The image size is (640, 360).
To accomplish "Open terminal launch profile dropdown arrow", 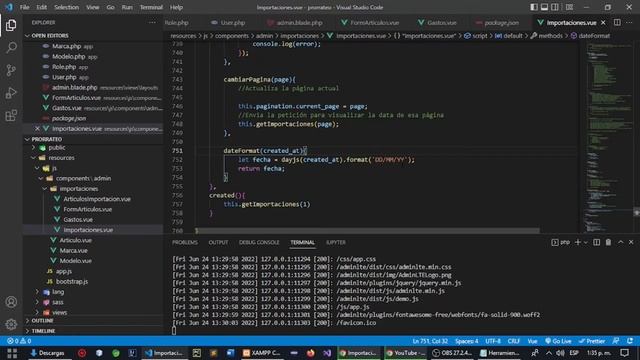I will [586, 242].
